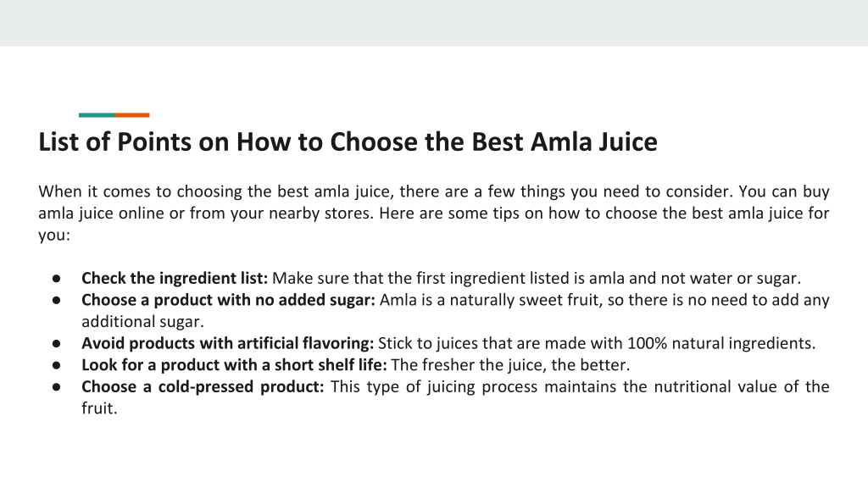Click the bullet beside 'Choose a cold-pressed product'
The height and width of the screenshot is (488, 868).
pyautogui.click(x=57, y=386)
